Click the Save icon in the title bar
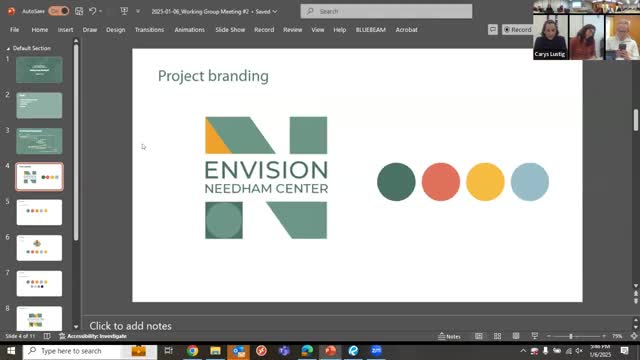This screenshot has width=640, height=360. point(79,11)
